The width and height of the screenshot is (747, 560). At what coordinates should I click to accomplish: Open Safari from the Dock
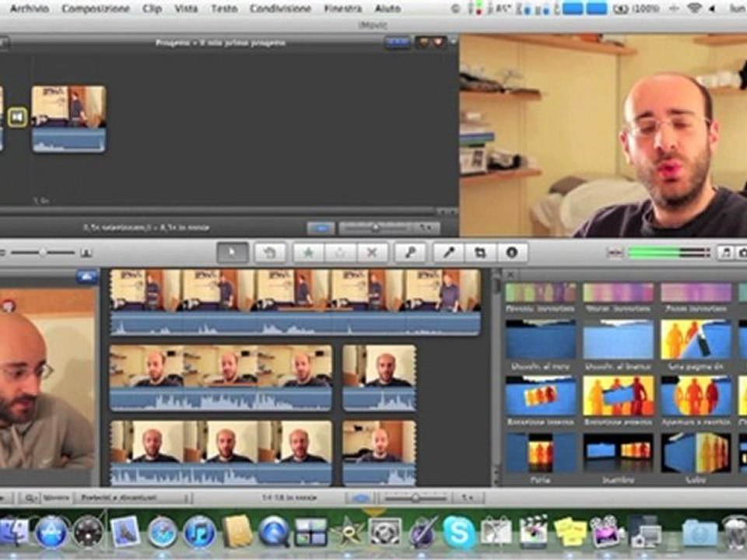pyautogui.click(x=162, y=532)
